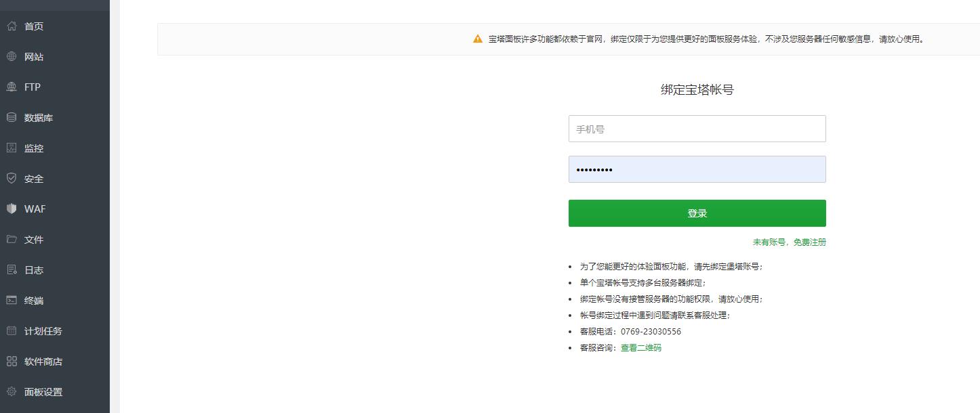This screenshot has height=413, width=980.
Task: Click the grid icon beside 软件商店
Action: (12, 362)
